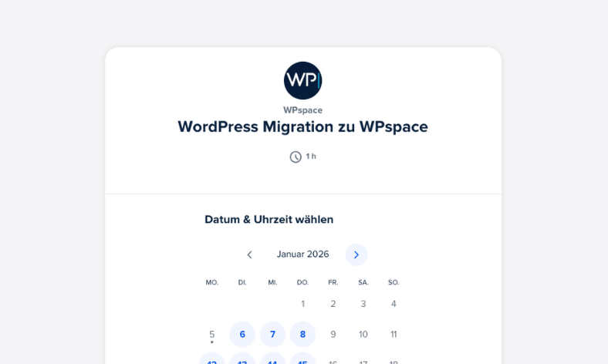Click date 11 in calendar

pos(394,334)
